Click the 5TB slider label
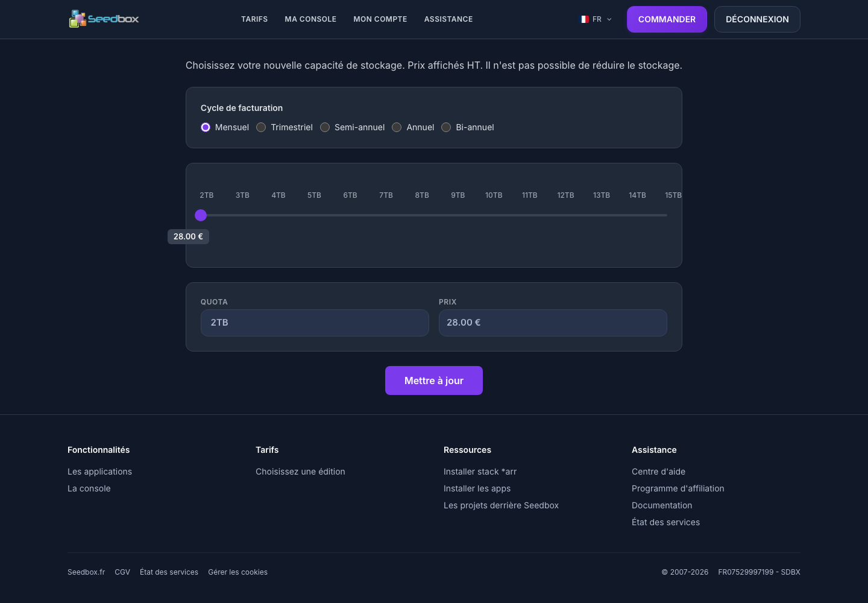 coord(314,195)
